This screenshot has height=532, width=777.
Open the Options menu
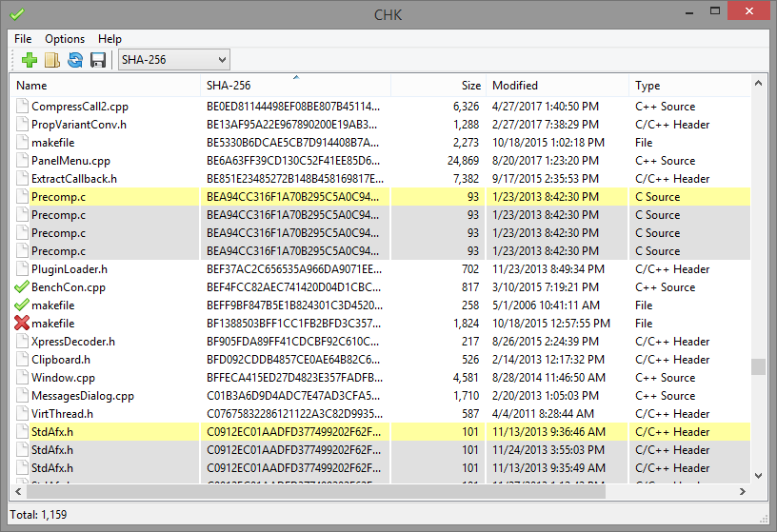pyautogui.click(x=65, y=39)
